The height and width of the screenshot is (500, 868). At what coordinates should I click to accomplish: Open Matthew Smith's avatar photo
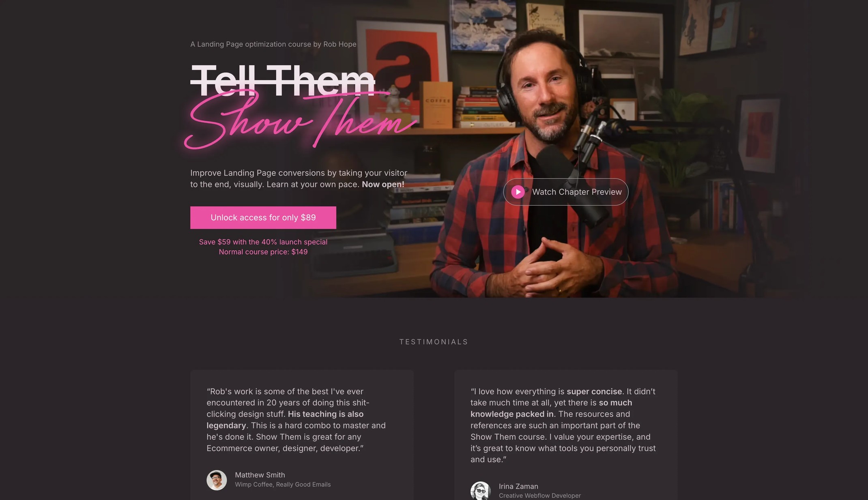tap(217, 480)
